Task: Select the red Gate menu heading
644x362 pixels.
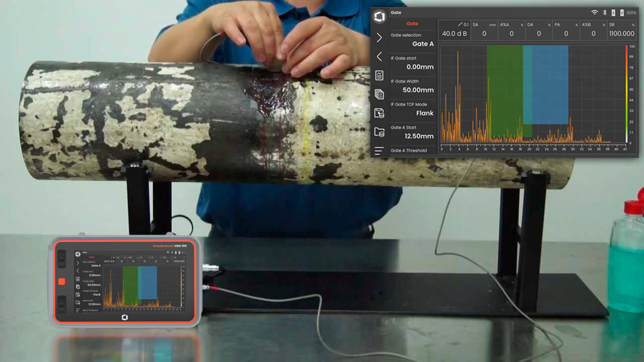Action: click(x=412, y=24)
